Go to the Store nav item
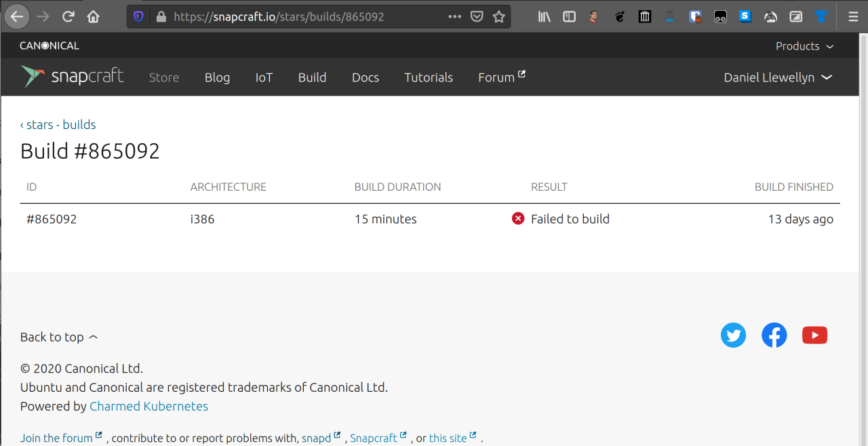The image size is (868, 446). 164,77
